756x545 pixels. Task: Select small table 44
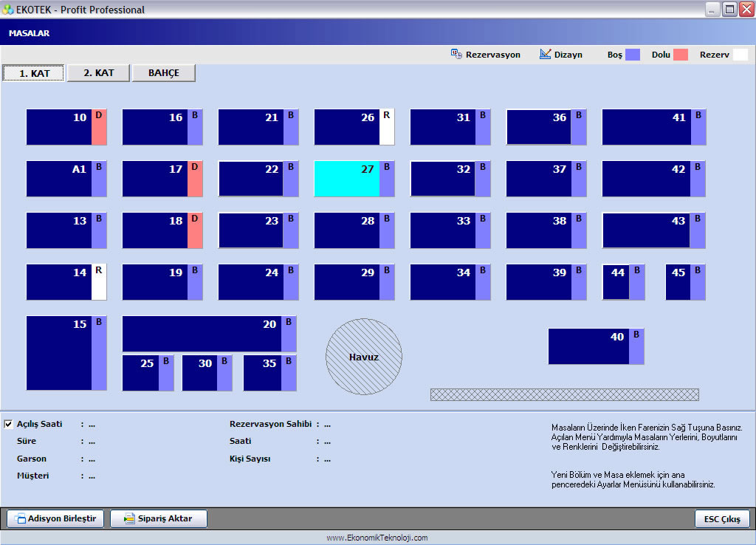(623, 281)
